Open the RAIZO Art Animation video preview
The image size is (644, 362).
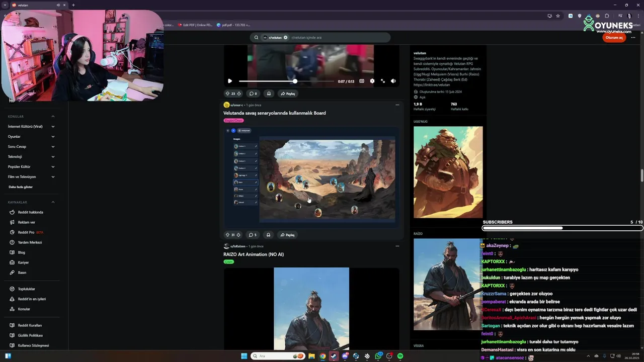click(x=311, y=309)
